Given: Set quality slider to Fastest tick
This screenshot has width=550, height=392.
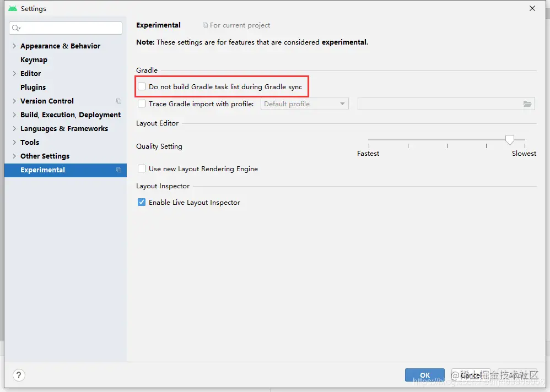Looking at the screenshot, I should (369, 145).
